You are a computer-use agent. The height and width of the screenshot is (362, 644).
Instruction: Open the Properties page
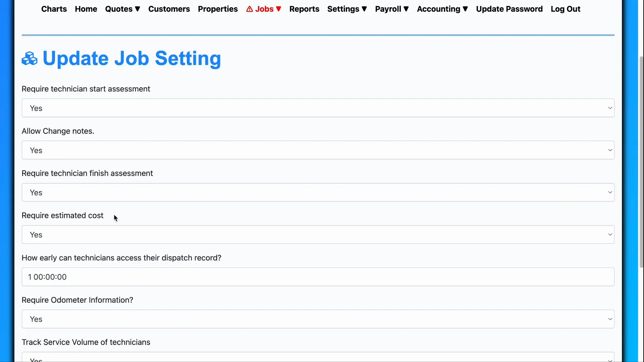pos(218,9)
